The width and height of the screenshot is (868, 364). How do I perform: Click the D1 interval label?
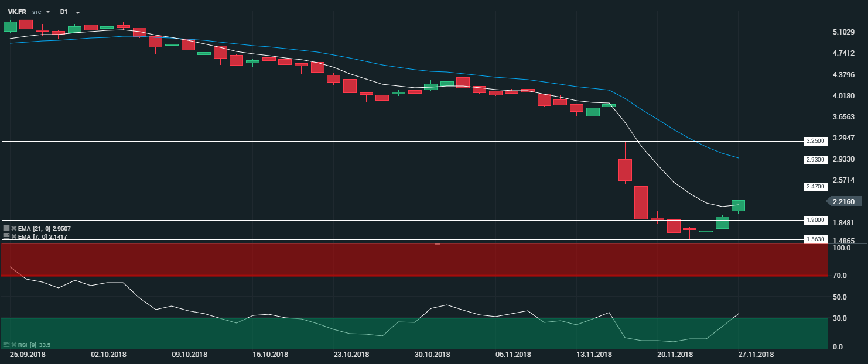point(63,12)
